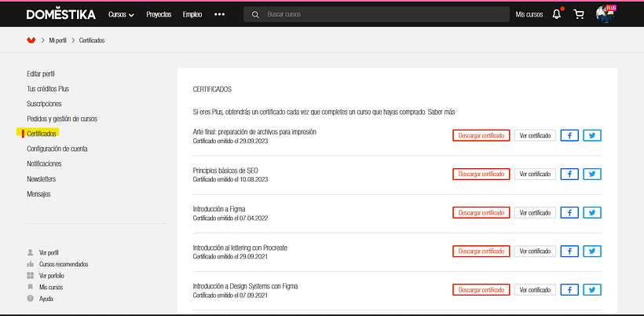Share Arte final certificate on Facebook
This screenshot has width=644, height=316.
click(x=569, y=135)
